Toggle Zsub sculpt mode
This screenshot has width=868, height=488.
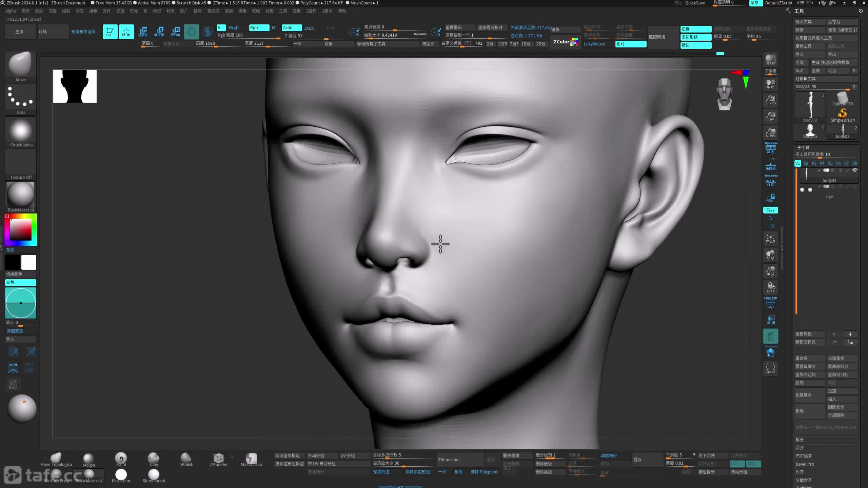point(309,28)
